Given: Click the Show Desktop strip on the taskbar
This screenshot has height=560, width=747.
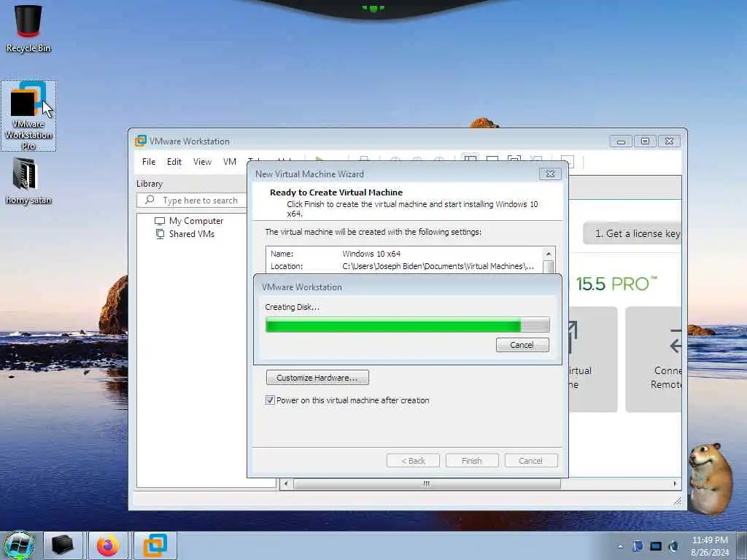Looking at the screenshot, I should 743,545.
